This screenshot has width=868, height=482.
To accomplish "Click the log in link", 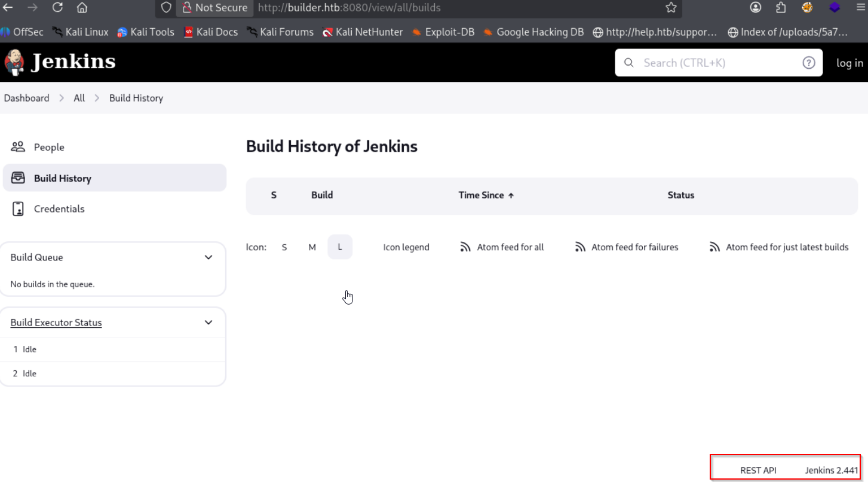I will coord(849,63).
